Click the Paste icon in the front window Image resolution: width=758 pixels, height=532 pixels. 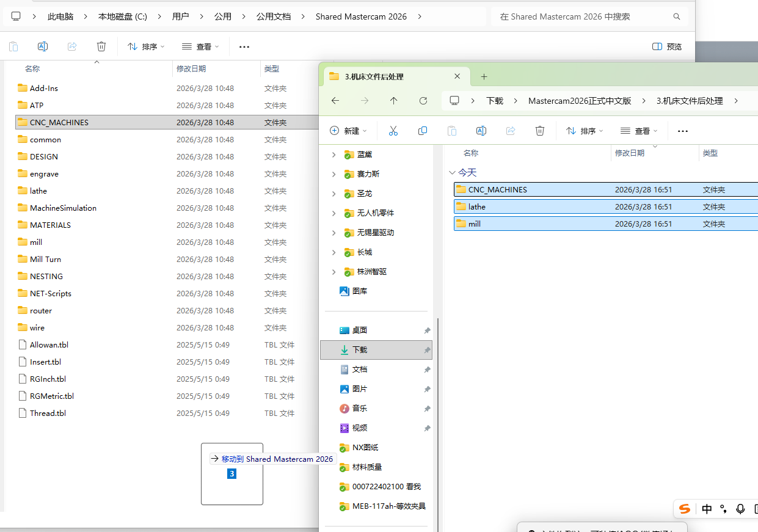coord(451,130)
